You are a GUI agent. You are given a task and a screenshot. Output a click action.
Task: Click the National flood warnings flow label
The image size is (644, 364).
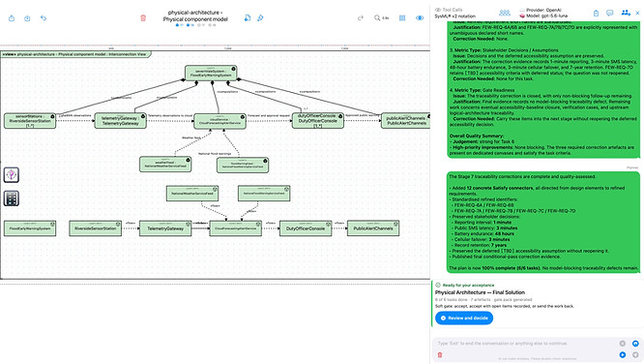pyautogui.click(x=215, y=154)
